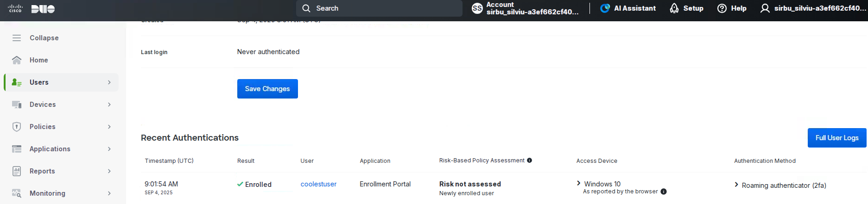Click the Save Changes button
This screenshot has width=868, height=204.
click(x=267, y=89)
